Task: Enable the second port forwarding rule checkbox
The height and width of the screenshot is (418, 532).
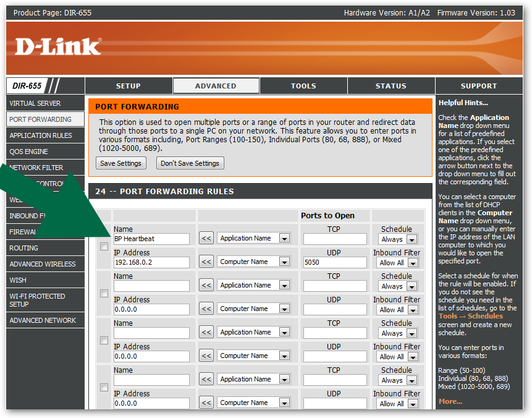Action: click(x=104, y=293)
